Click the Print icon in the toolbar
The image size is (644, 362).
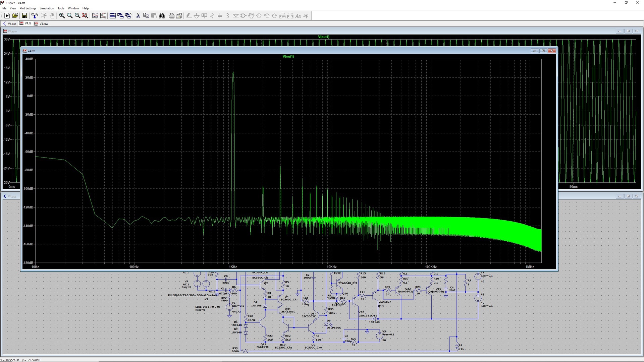click(x=171, y=16)
